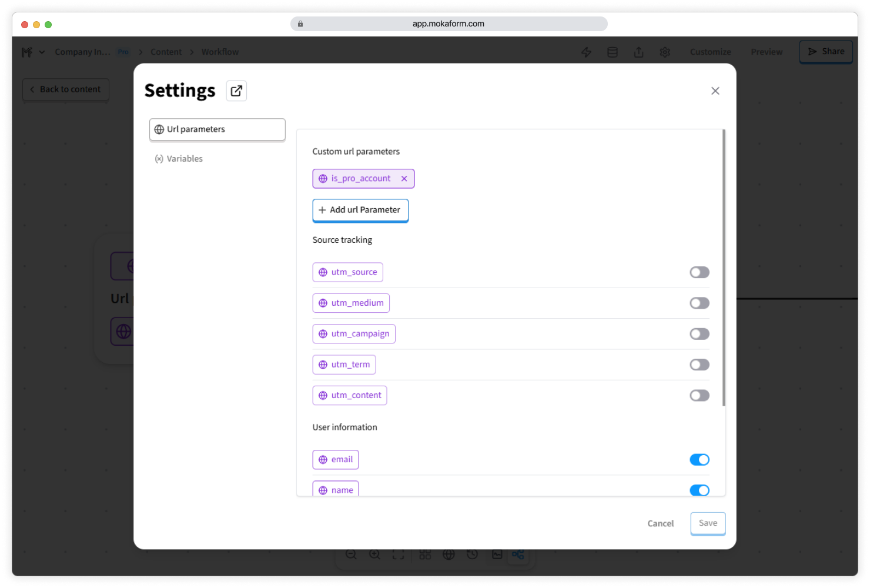Click the grid layout icon on canvas toolbar
870x588 pixels.
pos(425,554)
